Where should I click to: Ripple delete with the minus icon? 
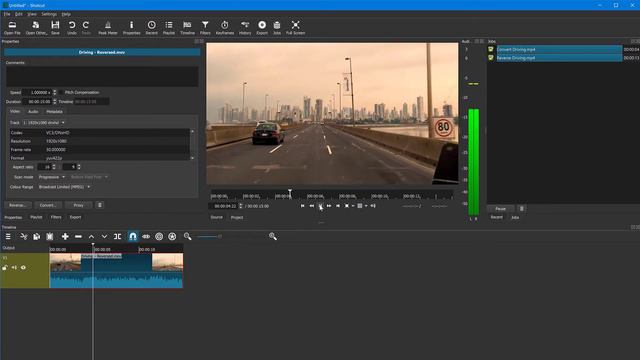pos(78,236)
